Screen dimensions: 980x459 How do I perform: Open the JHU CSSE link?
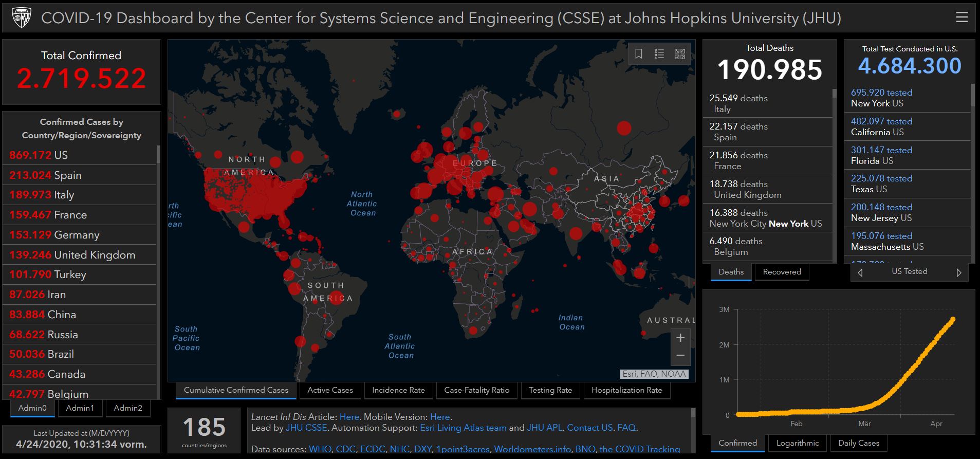click(306, 428)
